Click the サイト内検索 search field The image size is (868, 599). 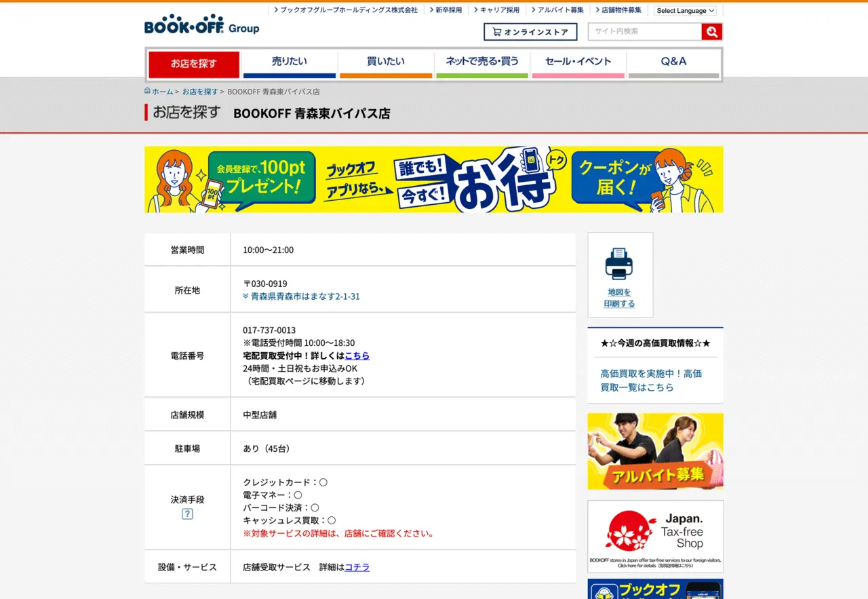645,32
